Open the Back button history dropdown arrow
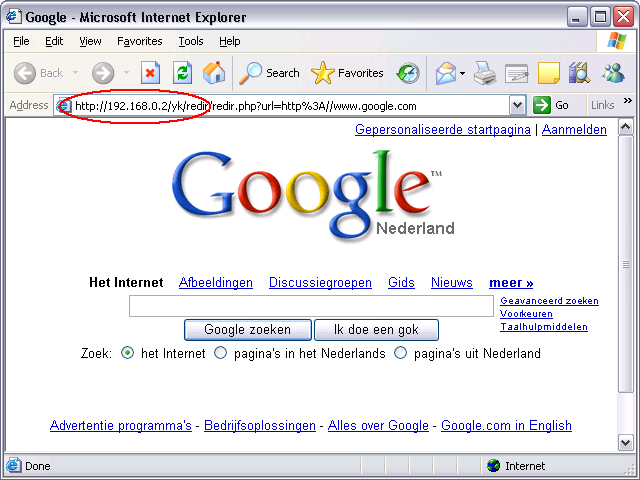The width and height of the screenshot is (640, 480). pos(76,73)
